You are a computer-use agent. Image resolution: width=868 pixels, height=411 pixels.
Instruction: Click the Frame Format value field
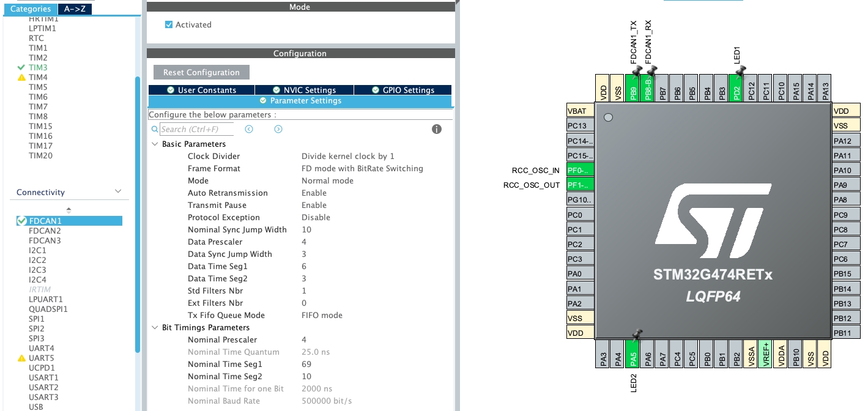(362, 169)
